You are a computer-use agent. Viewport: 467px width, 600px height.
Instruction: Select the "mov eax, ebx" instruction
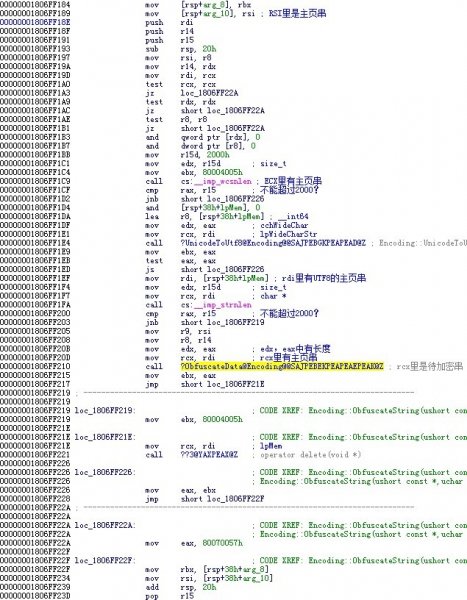click(180, 490)
